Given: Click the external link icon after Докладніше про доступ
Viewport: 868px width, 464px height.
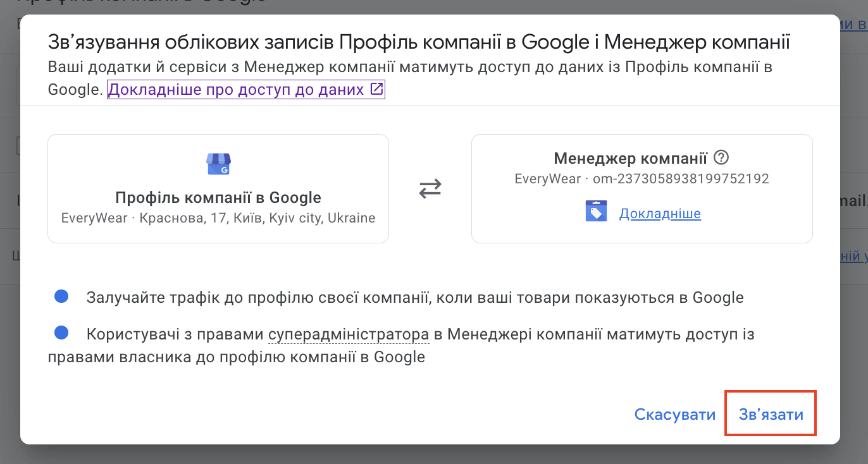Looking at the screenshot, I should [x=376, y=89].
